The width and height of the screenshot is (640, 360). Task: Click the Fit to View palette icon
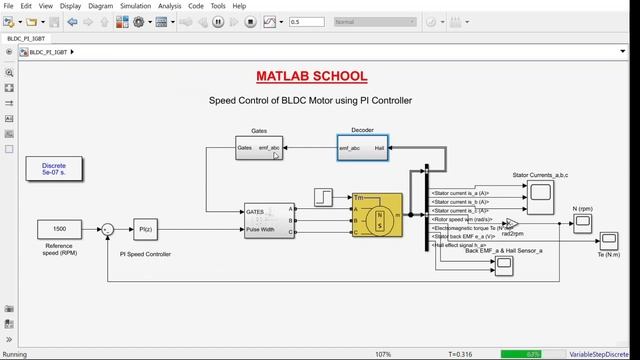9,88
